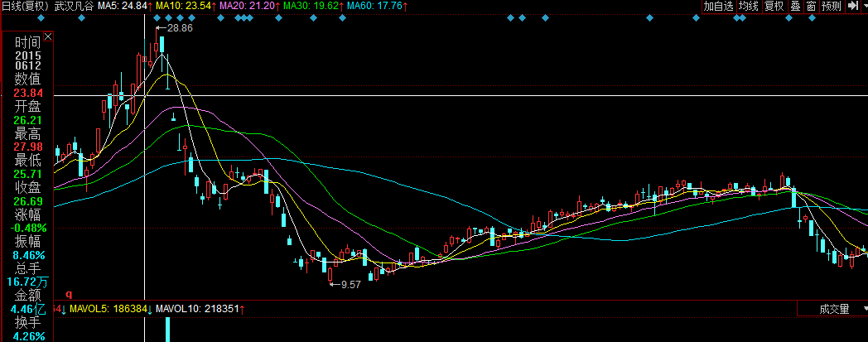Viewport: 868px width, 342px height.
Task: Open the 预测 forecast tool
Action: point(831,7)
